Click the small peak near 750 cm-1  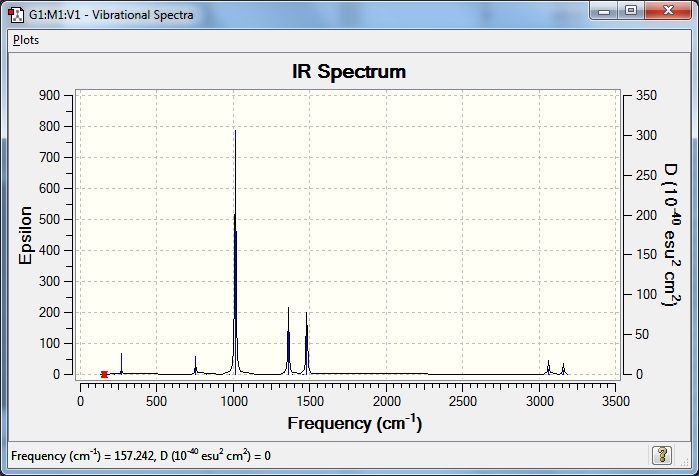195,365
